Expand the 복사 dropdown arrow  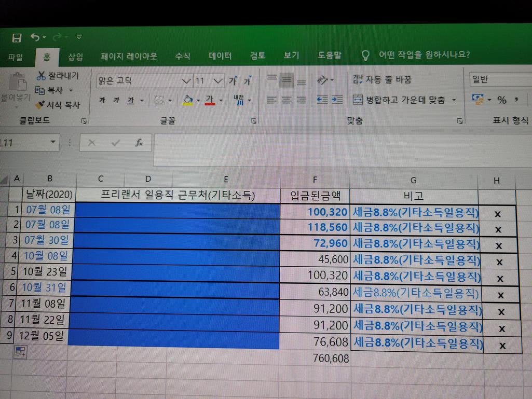(x=71, y=91)
